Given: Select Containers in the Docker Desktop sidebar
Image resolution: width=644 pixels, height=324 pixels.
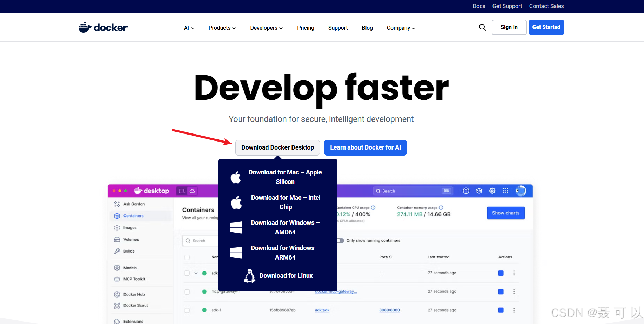Looking at the screenshot, I should [x=133, y=216].
